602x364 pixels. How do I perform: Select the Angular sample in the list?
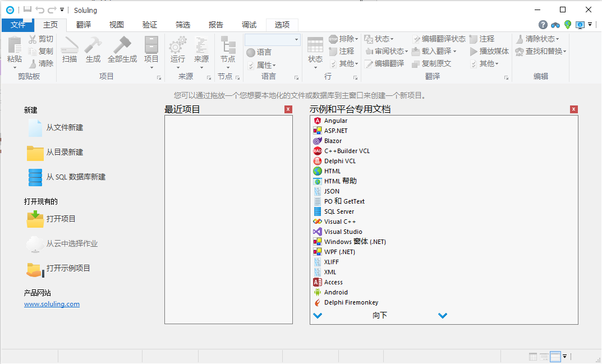pyautogui.click(x=336, y=121)
